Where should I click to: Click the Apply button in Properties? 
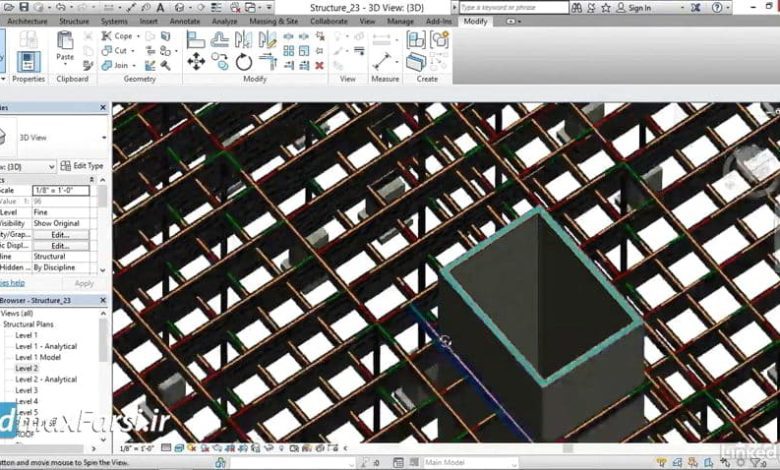coord(84,283)
